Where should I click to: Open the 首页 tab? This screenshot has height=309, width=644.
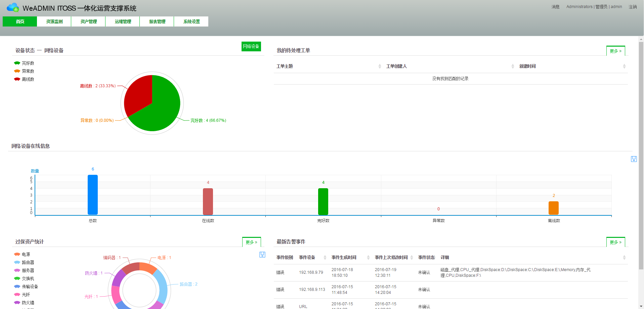click(x=20, y=21)
